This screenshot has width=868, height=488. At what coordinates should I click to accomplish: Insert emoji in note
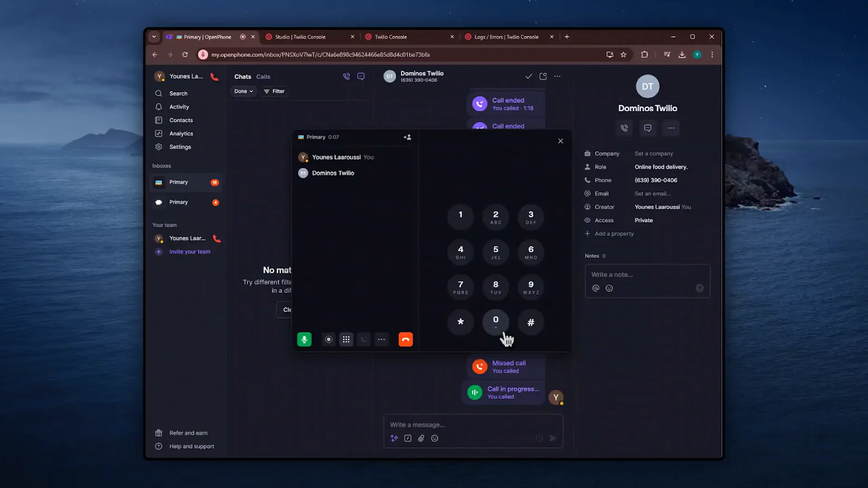point(609,288)
